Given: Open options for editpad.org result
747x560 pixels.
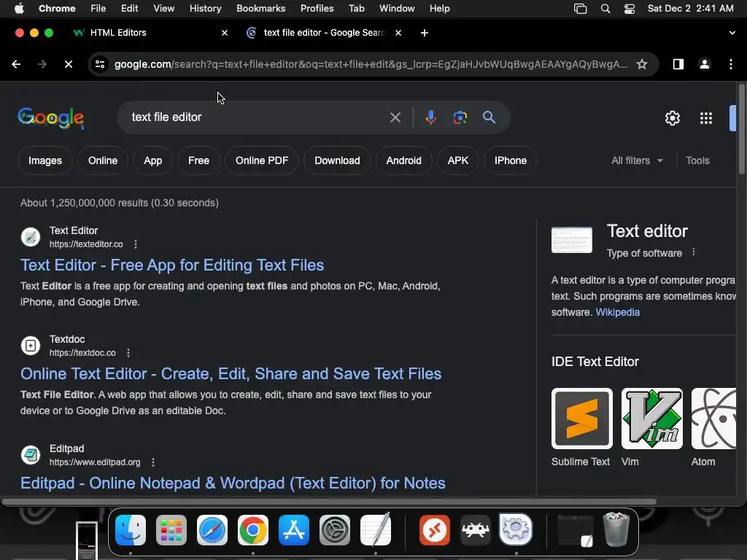Looking at the screenshot, I should click(x=153, y=462).
